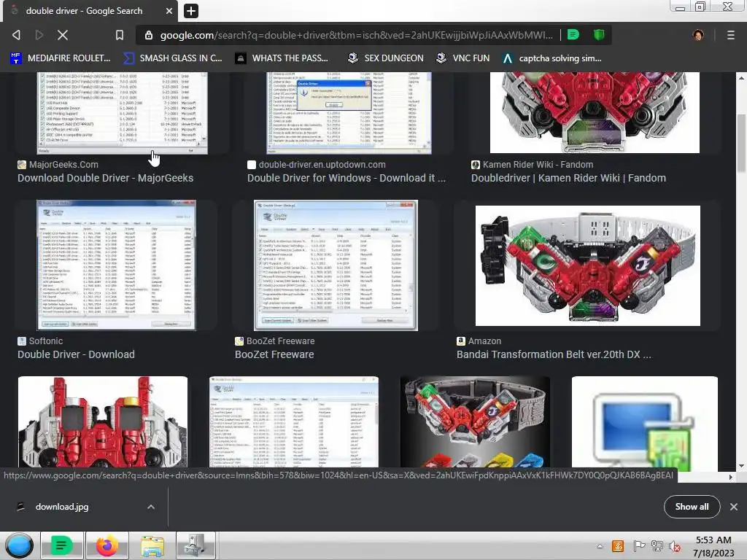Open the Softonic Double Driver screenshot thumbnail
The width and height of the screenshot is (747, 560).
116,265
